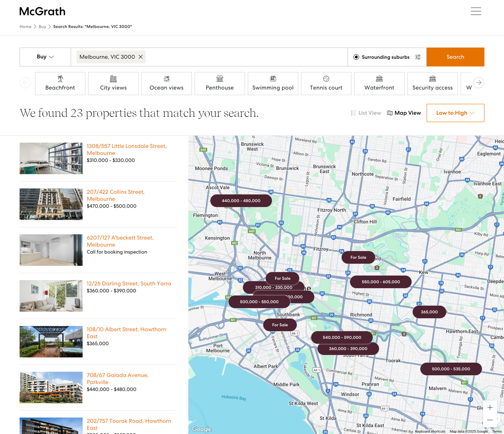
Task: Select the Swimming pool feature filter
Action: pyautogui.click(x=273, y=84)
